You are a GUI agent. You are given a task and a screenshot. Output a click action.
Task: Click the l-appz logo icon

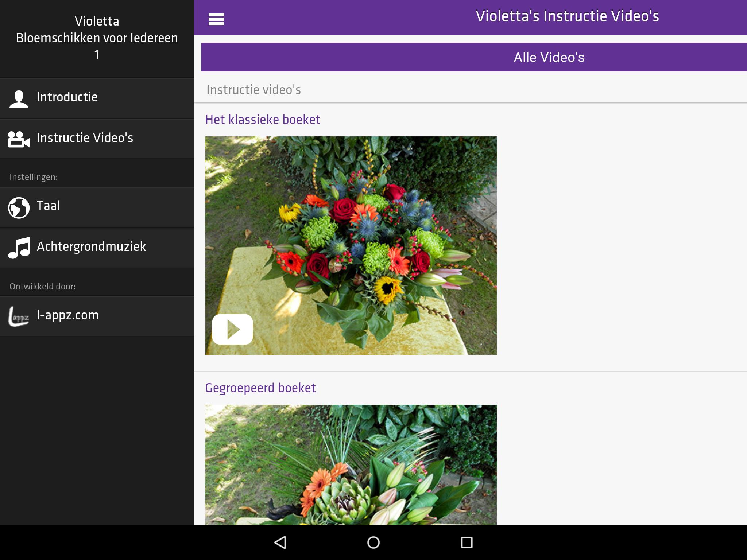19,316
